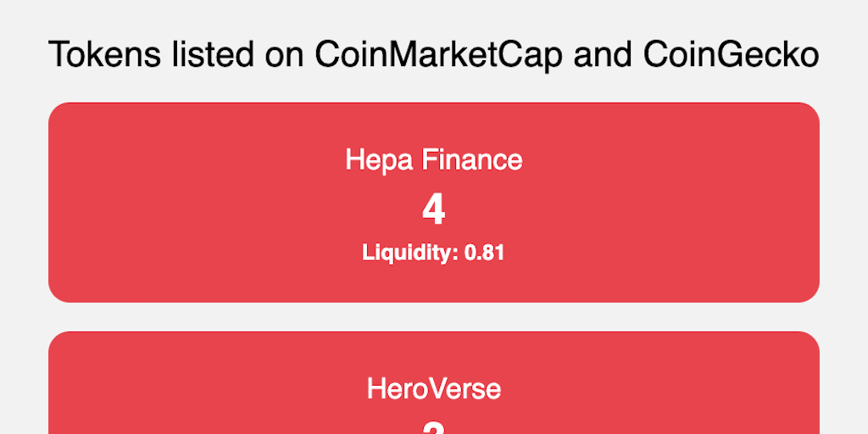Click the partially visible HeroVerse score number
The height and width of the screenshot is (434, 868).
434,428
